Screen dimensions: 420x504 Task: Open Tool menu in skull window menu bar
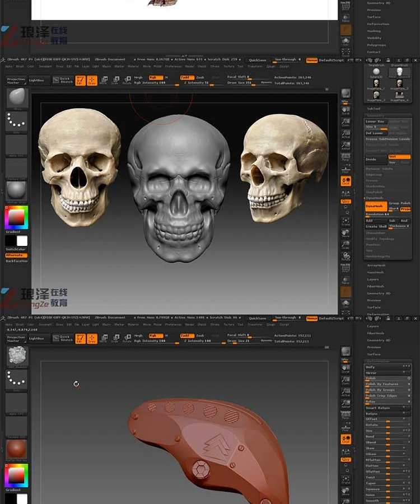tap(240, 67)
